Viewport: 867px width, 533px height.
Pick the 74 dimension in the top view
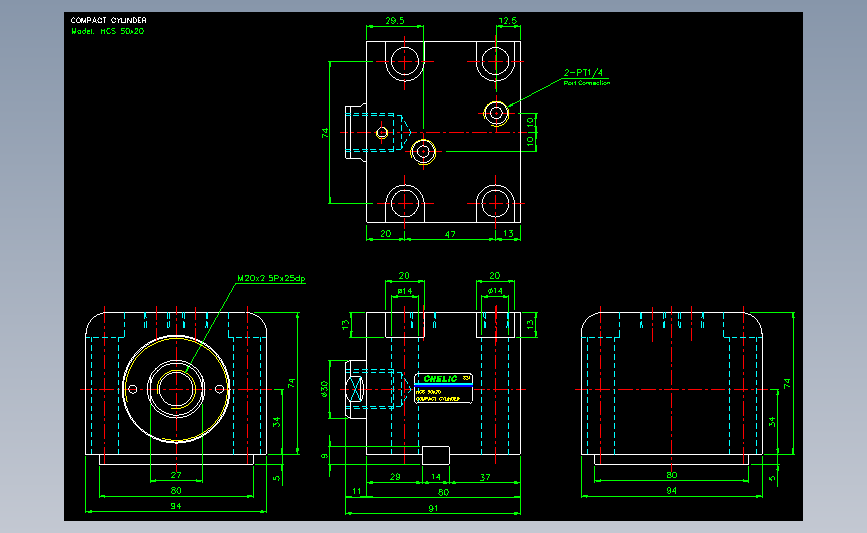[325, 133]
